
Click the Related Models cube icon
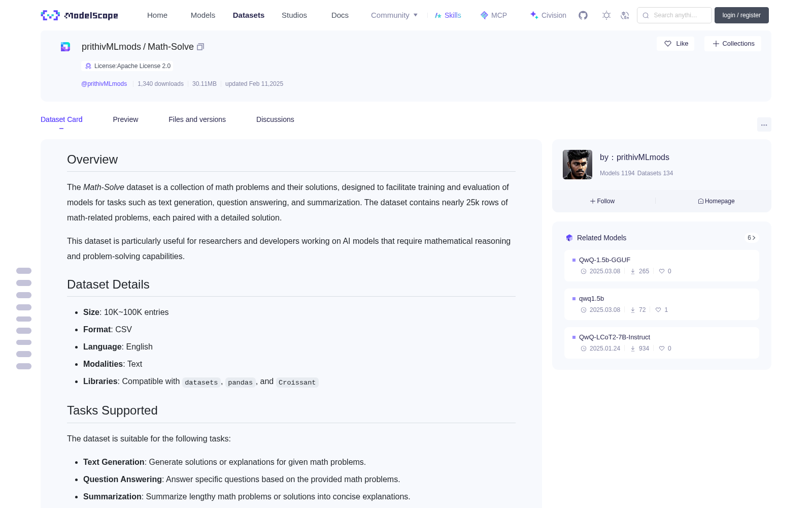(569, 238)
